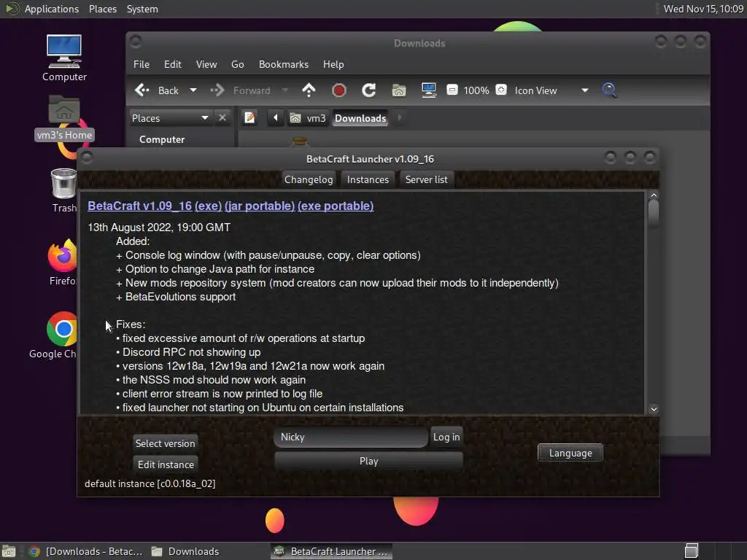Image resolution: width=747 pixels, height=560 pixels.
Task: Launch Firefox from the desktop
Action: pos(63,262)
